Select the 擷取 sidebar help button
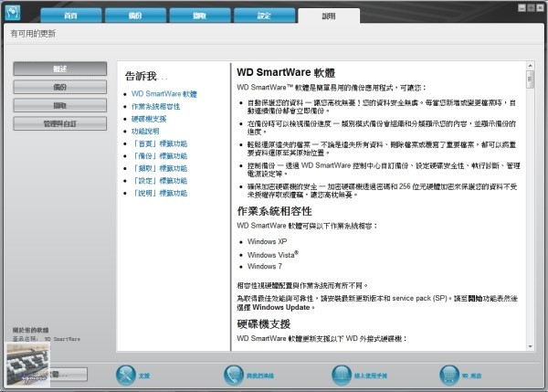This screenshot has height=392, width=548. [x=59, y=105]
